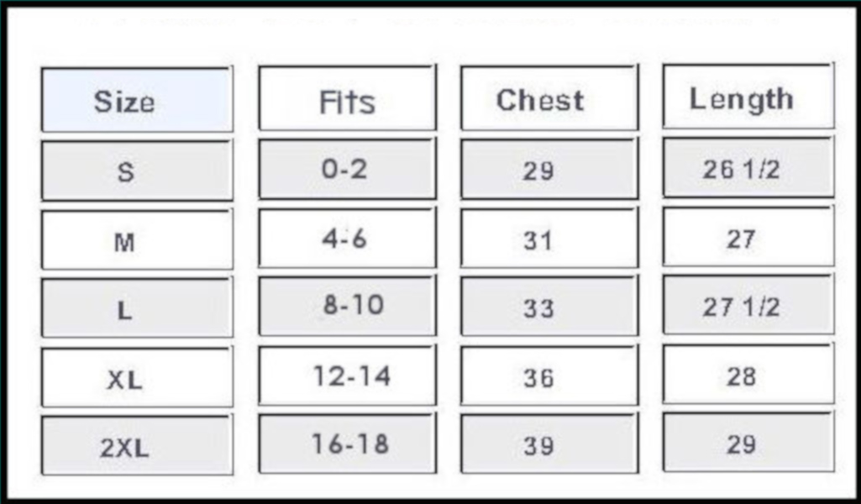Screen dimensions: 861x504
Task: Select the XL size cell
Action: pyautogui.click(x=137, y=377)
